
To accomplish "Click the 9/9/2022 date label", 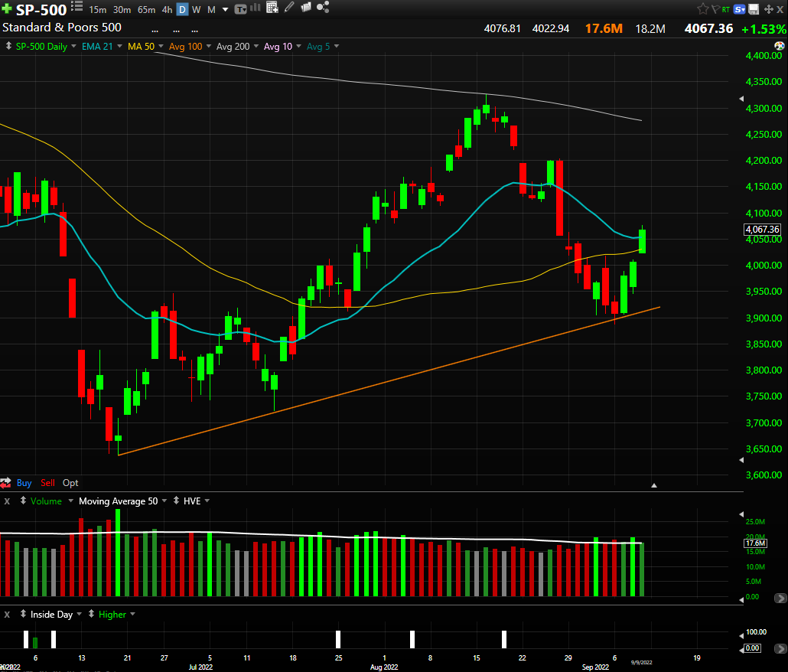I will [x=642, y=663].
